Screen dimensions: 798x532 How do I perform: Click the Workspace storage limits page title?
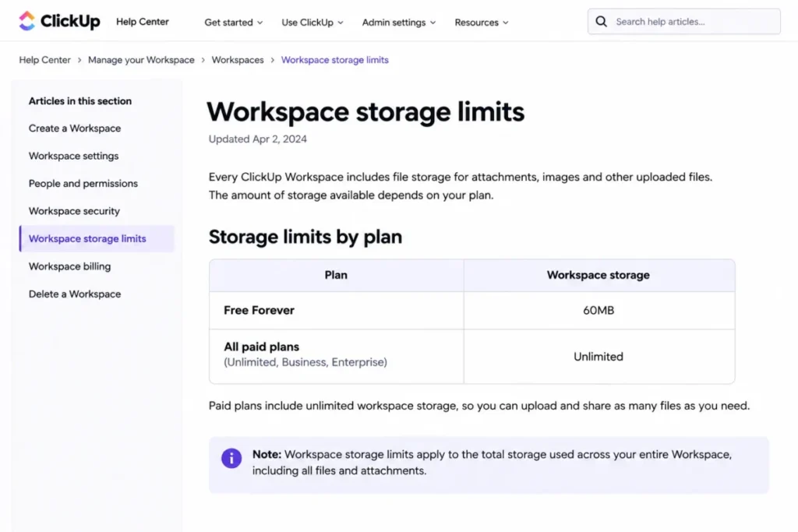365,112
